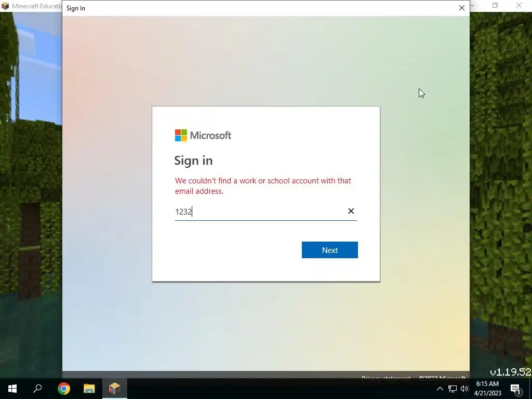Show hidden system tray icons

point(440,389)
